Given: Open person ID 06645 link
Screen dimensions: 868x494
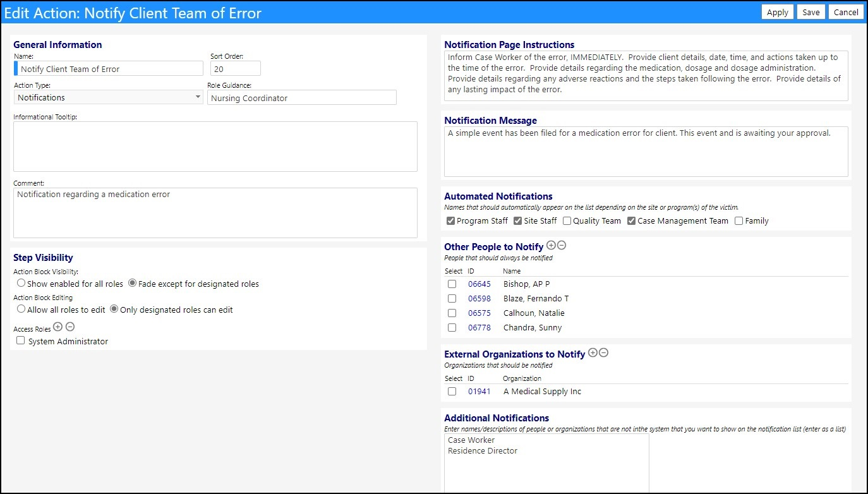Looking at the screenshot, I should 479,284.
